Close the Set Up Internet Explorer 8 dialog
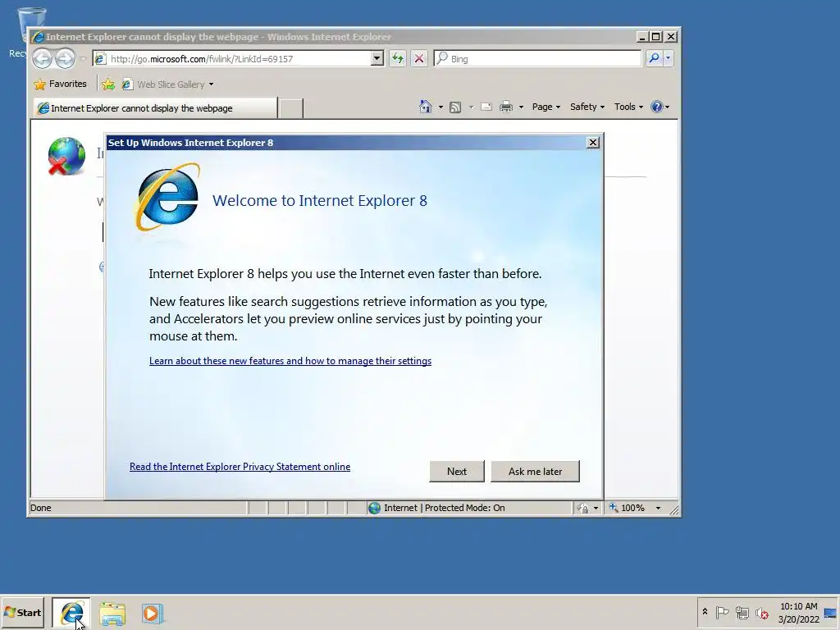 [592, 143]
